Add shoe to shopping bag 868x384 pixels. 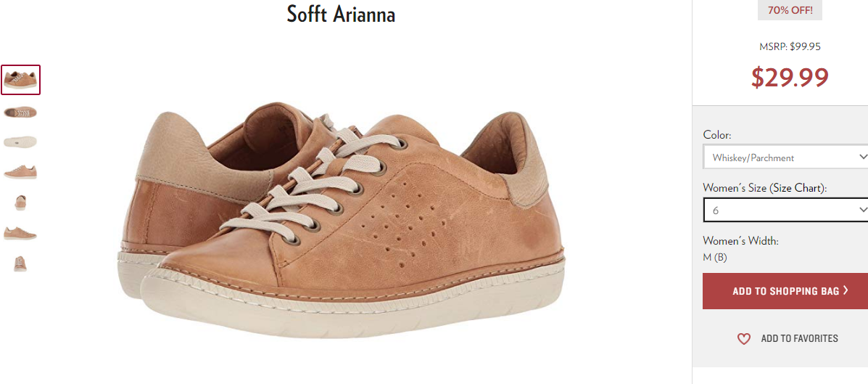pyautogui.click(x=785, y=291)
